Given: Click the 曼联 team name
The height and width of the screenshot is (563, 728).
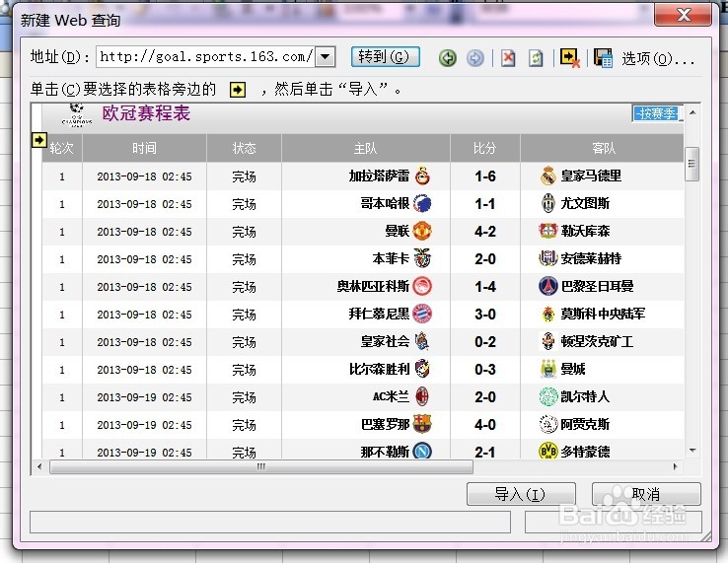Looking at the screenshot, I should coord(397,231).
